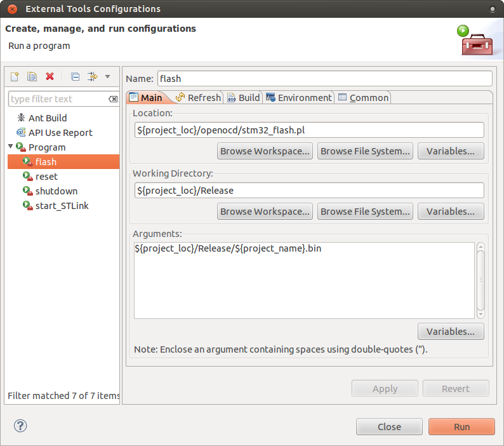Click the API Use Report @ icon
Image resolution: width=504 pixels, height=446 pixels.
pyautogui.click(x=21, y=132)
